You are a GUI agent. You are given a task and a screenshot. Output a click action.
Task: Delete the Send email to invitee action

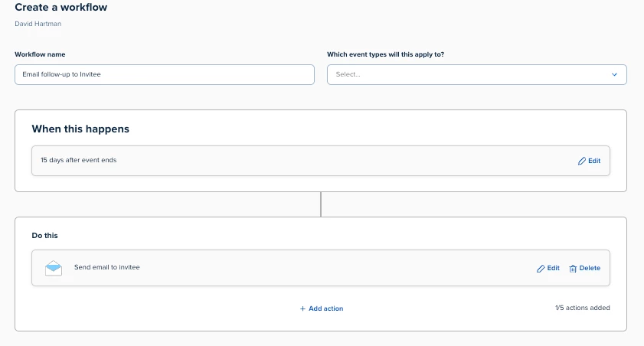pyautogui.click(x=584, y=268)
